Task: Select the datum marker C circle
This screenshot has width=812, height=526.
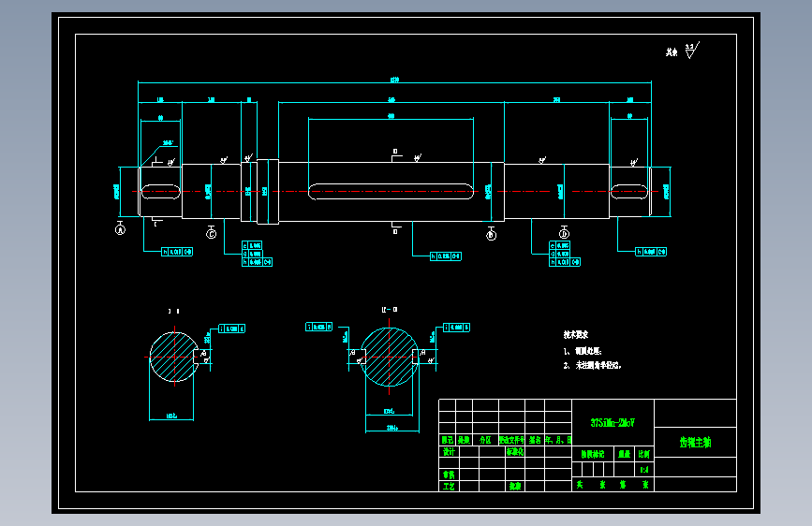Action: 212,233
